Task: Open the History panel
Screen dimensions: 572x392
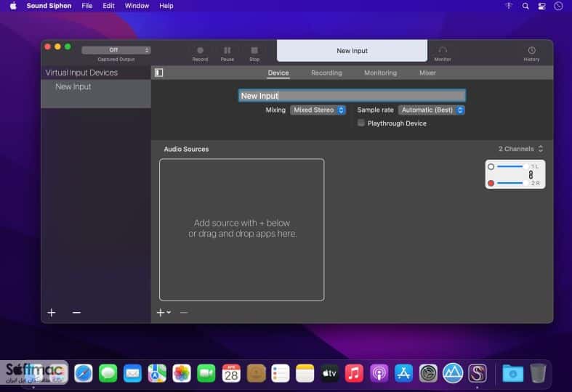Action: [x=531, y=54]
